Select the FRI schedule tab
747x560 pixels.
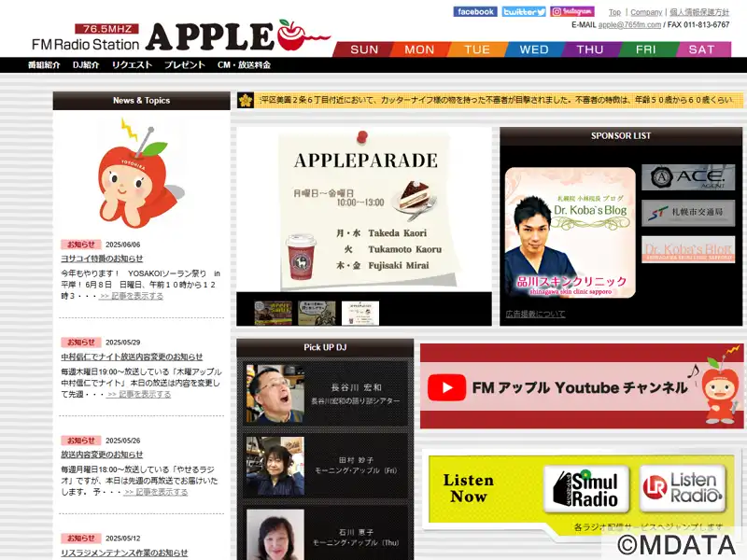[x=646, y=49]
